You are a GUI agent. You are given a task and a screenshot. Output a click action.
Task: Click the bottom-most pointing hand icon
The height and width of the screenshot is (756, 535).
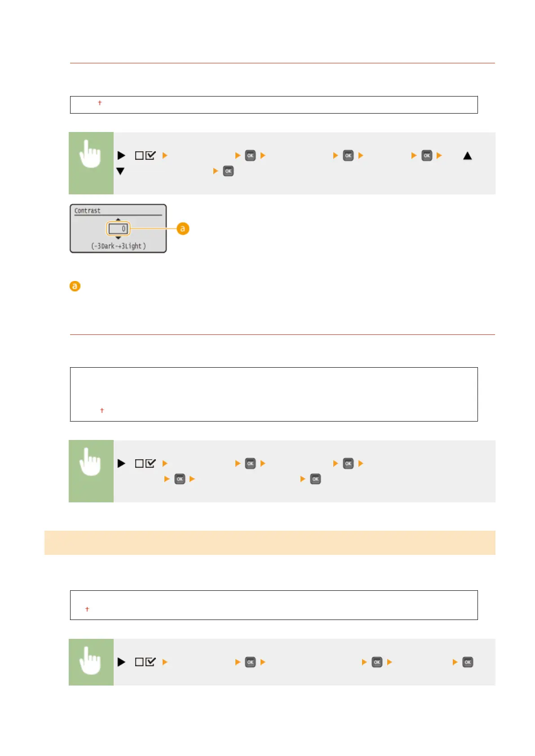pos(90,661)
